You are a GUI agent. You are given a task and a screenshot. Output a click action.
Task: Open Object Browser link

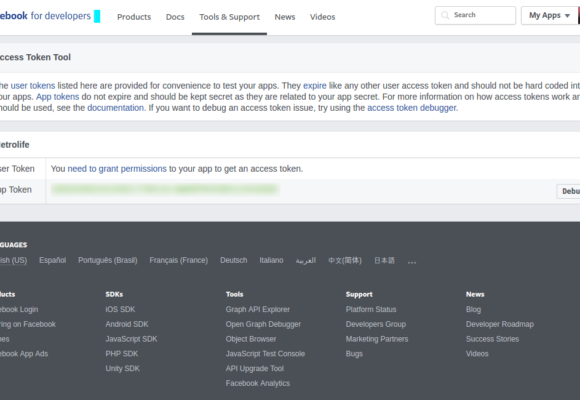pos(251,339)
